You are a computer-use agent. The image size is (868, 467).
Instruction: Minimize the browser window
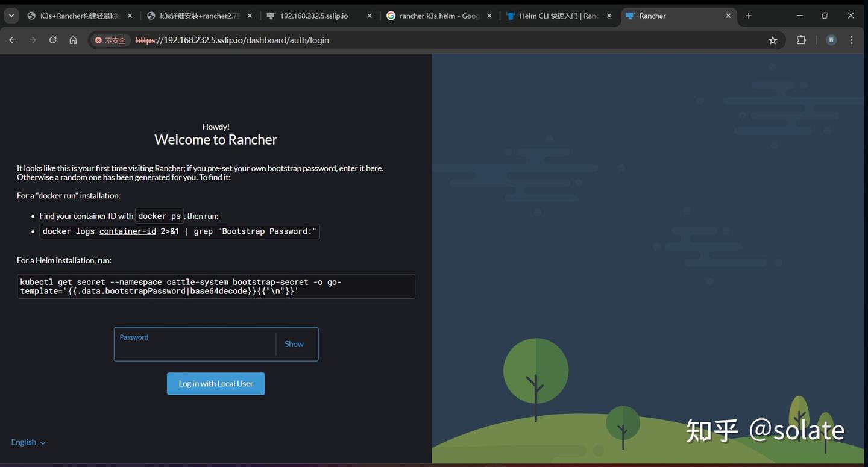pos(800,16)
